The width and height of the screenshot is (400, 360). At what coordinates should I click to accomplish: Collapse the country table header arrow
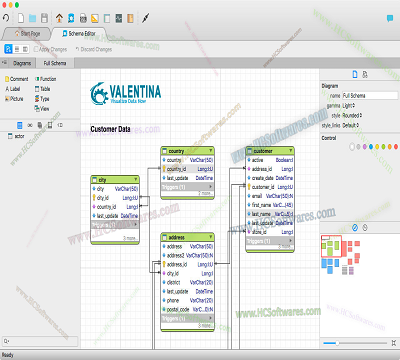click(x=210, y=151)
